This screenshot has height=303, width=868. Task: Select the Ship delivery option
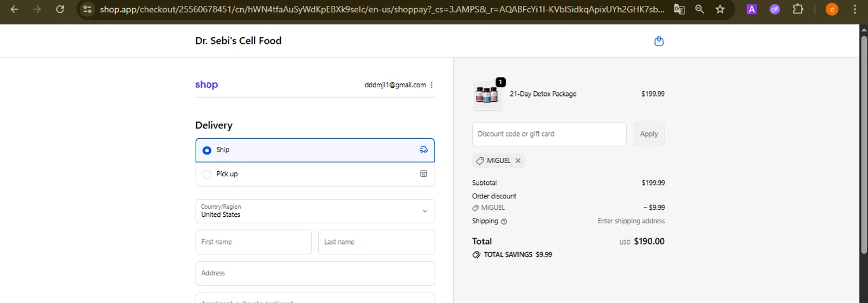tap(315, 150)
